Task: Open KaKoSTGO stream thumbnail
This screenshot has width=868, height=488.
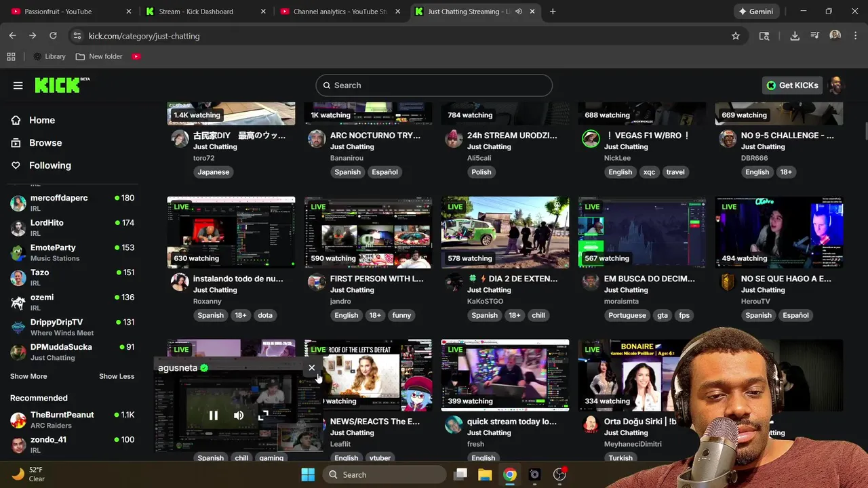Action: coord(505,232)
